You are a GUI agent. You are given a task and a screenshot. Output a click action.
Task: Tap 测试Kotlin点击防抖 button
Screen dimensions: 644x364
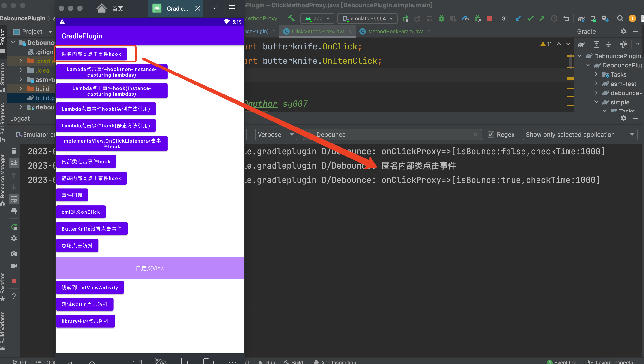(x=85, y=304)
